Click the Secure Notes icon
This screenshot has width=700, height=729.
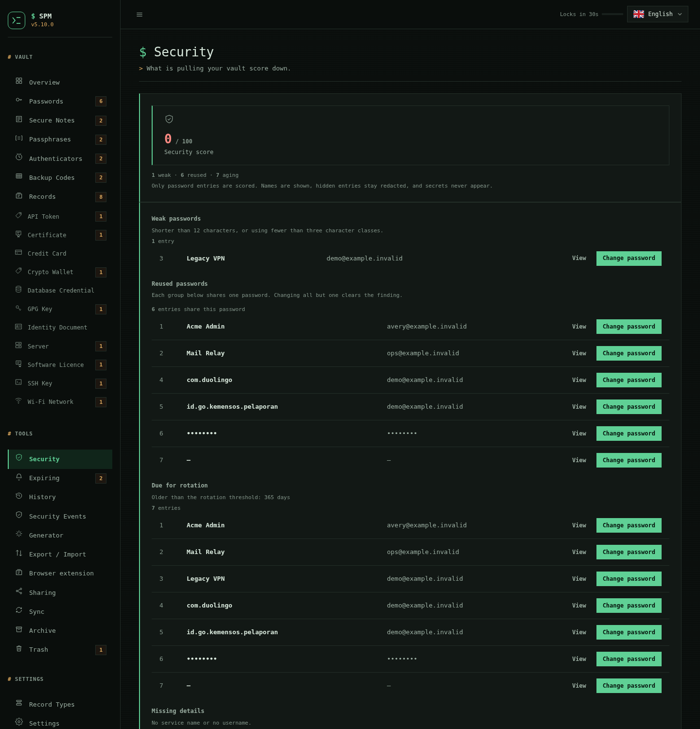pos(19,119)
